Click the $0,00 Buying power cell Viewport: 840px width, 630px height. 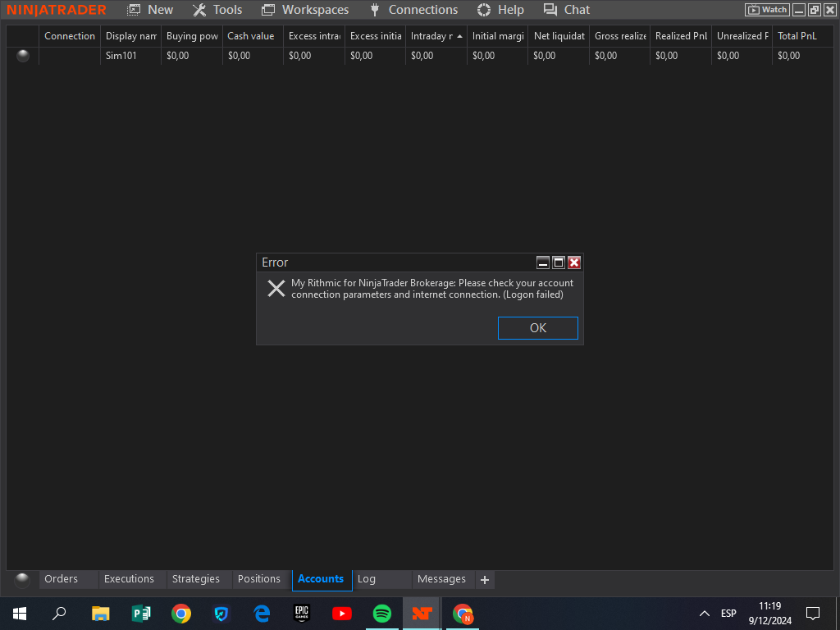click(192, 56)
